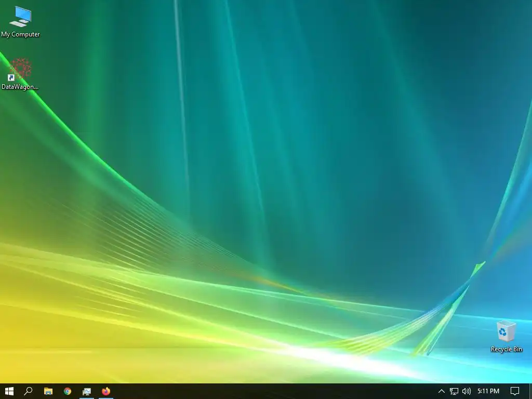Open the system monitor app in the taskbar
532x399 pixels.
(x=87, y=391)
